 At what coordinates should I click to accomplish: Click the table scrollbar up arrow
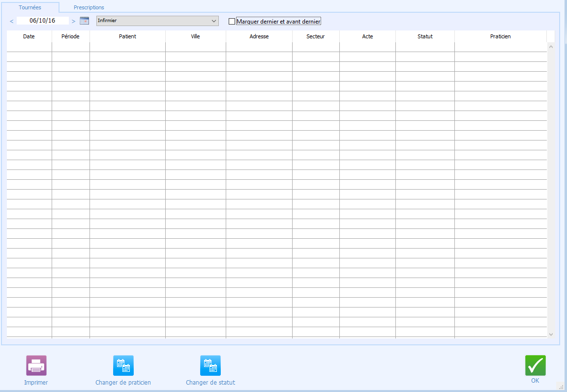pos(551,47)
